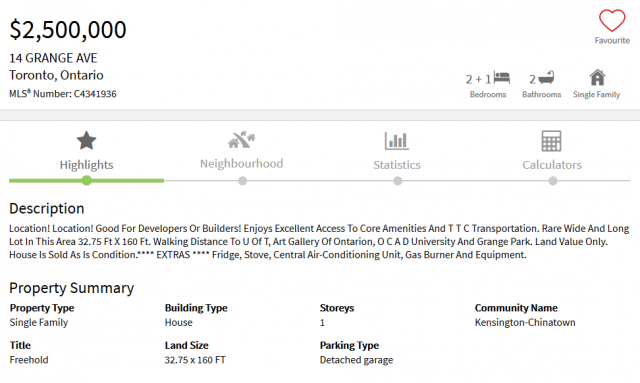Click the Highlights star icon

pyautogui.click(x=87, y=140)
